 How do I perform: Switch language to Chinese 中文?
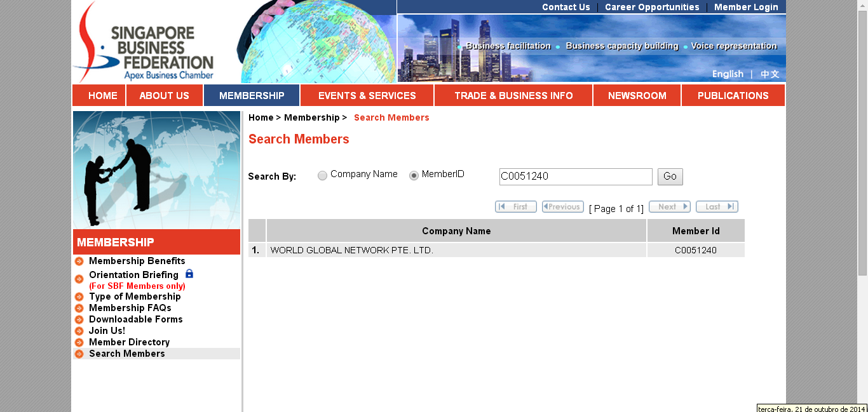(x=770, y=74)
